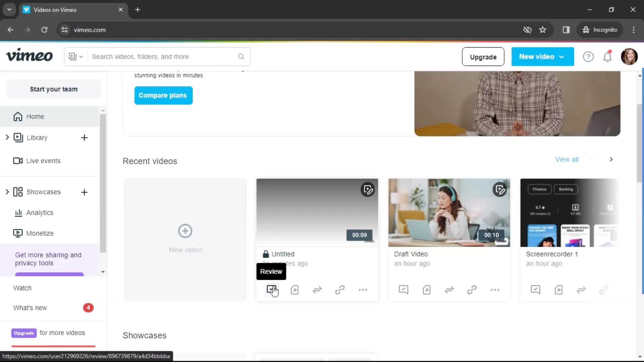Click the Review icon under Untitled video

click(271, 290)
